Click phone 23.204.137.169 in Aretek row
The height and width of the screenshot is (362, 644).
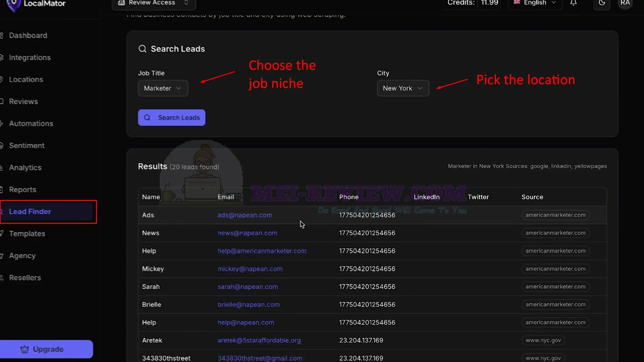[x=361, y=340]
